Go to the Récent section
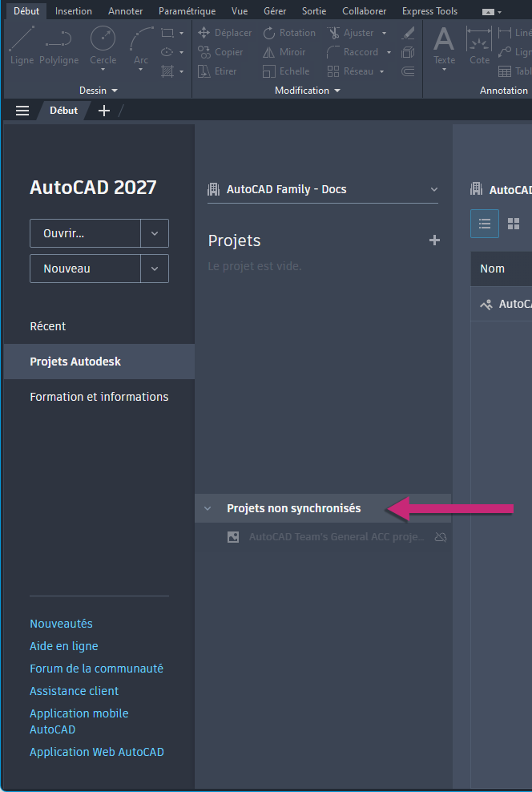The image size is (532, 792). point(48,326)
